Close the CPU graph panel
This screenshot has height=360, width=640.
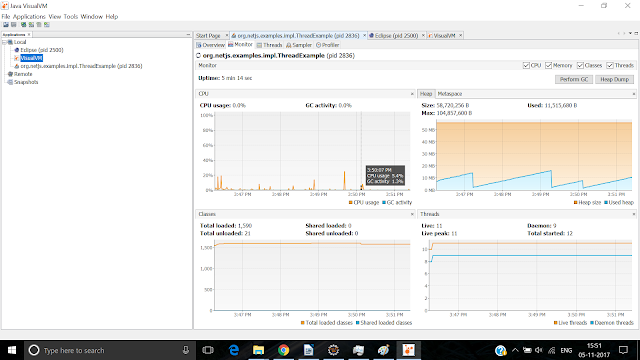[412, 94]
